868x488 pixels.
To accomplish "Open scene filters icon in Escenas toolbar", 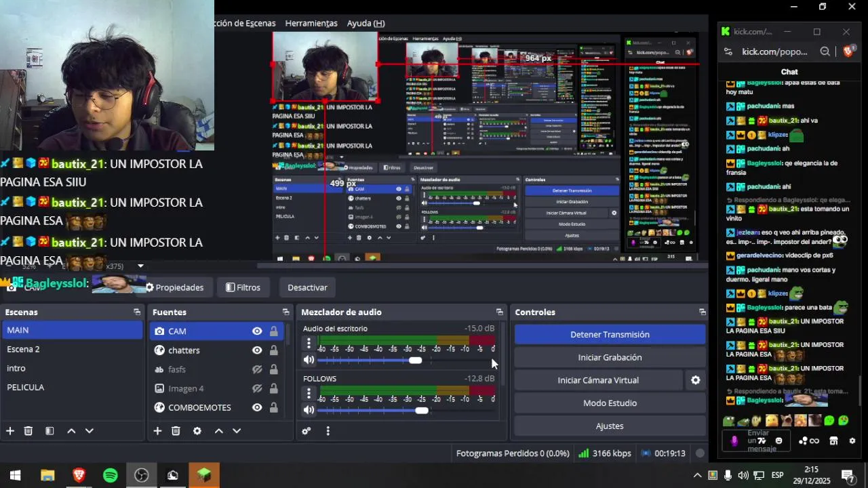I will tap(50, 431).
